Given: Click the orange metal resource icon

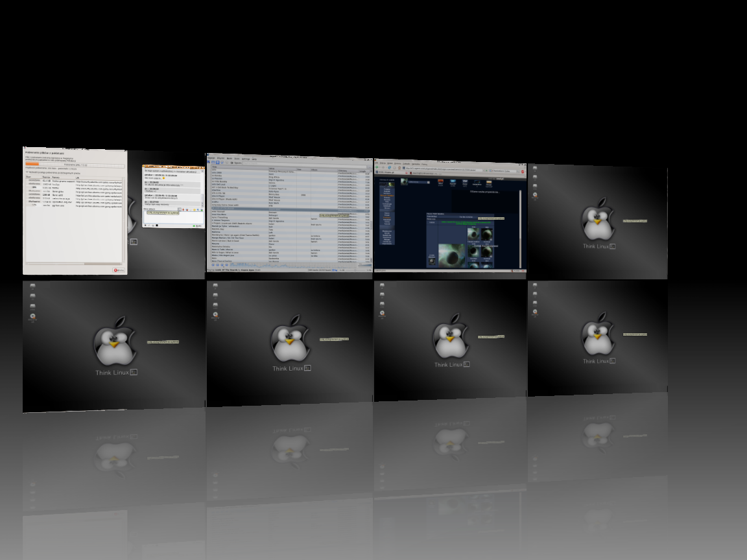Looking at the screenshot, I should (x=441, y=182).
